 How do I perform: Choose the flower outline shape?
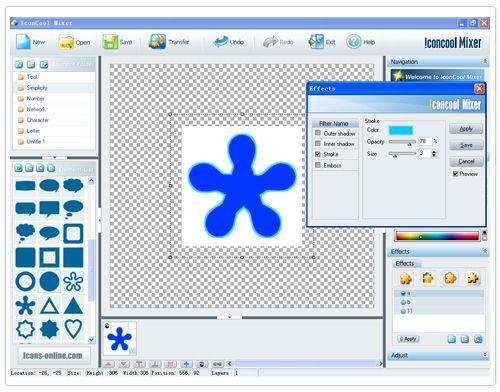(x=73, y=282)
